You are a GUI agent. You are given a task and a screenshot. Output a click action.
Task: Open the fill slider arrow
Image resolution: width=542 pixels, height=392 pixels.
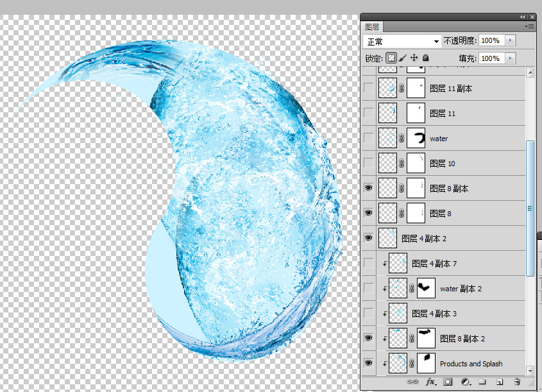(x=510, y=58)
